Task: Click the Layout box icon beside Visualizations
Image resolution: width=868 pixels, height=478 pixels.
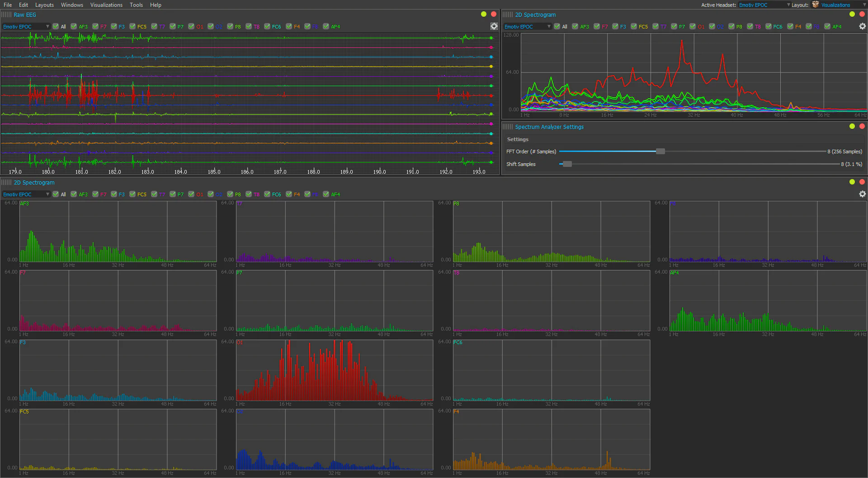Action: pyautogui.click(x=815, y=5)
